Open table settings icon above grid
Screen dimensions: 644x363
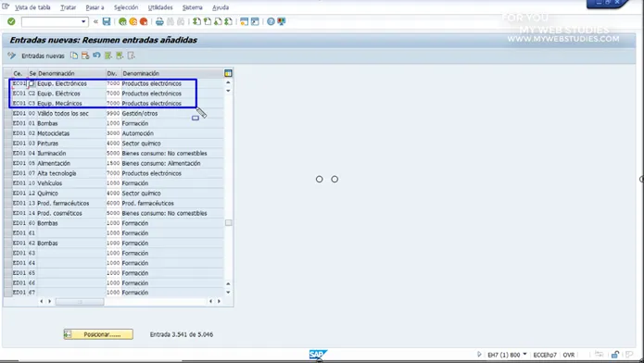click(x=228, y=73)
